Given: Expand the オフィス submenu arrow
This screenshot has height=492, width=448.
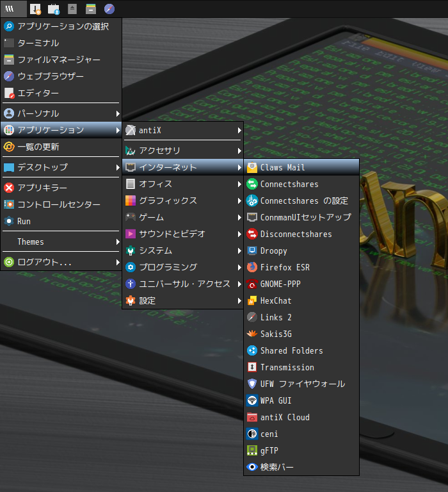Looking at the screenshot, I should point(239,184).
